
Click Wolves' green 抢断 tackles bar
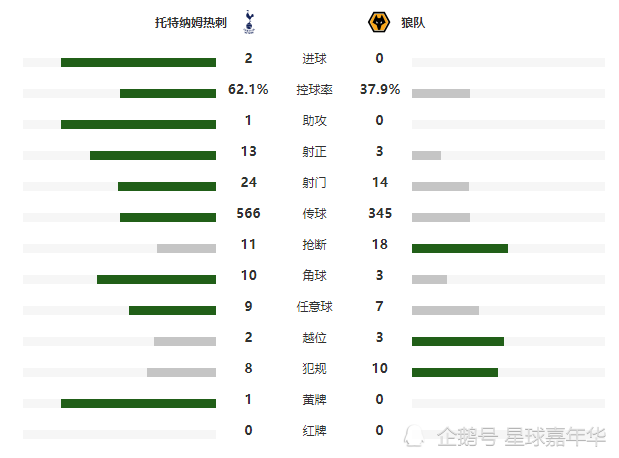(460, 248)
